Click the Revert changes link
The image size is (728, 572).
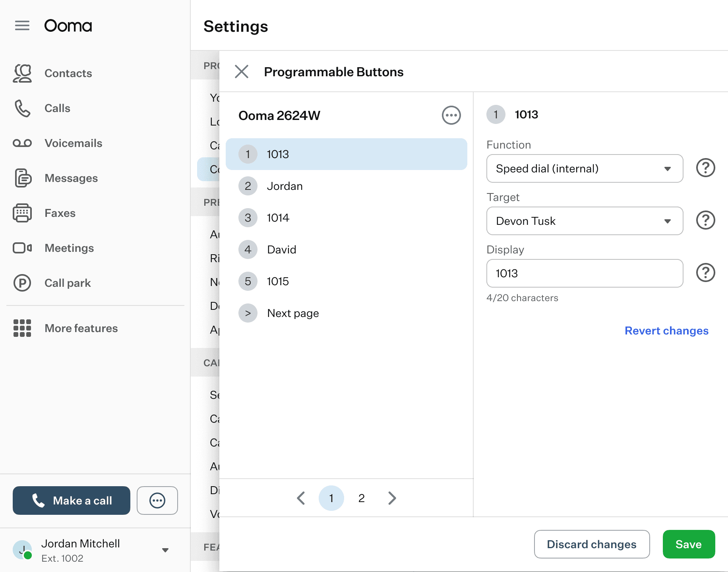[x=666, y=331]
